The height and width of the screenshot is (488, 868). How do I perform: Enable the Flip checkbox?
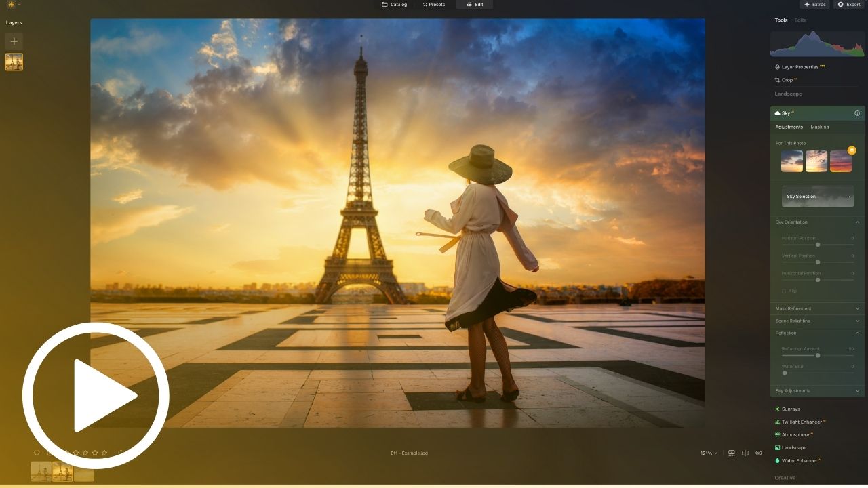click(x=784, y=291)
